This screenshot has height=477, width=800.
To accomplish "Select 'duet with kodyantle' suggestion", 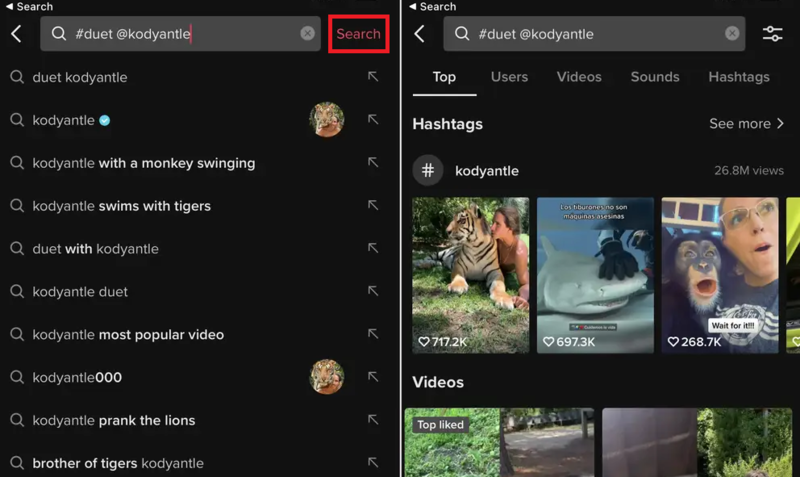I will 95,249.
